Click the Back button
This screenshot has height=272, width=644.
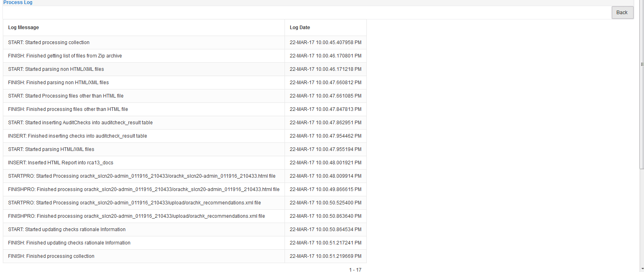click(622, 13)
